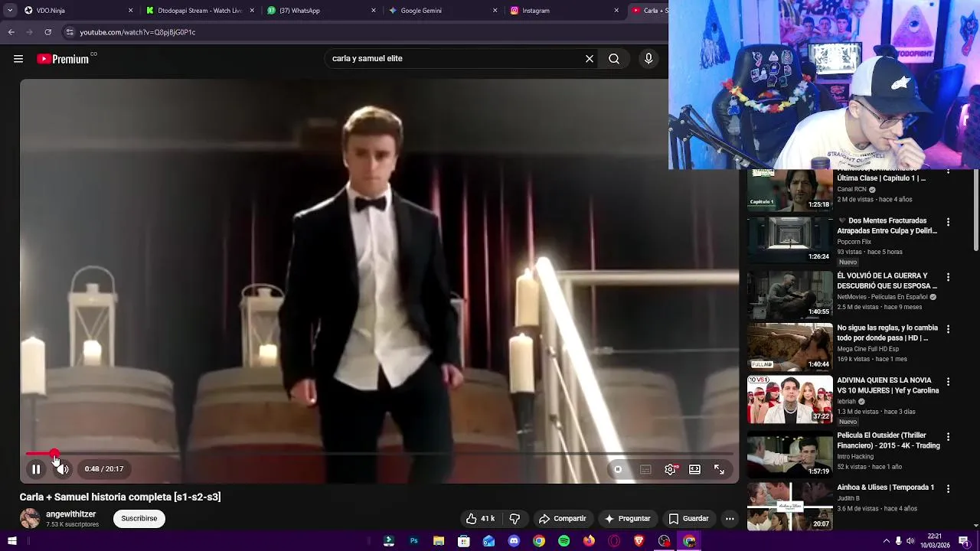The width and height of the screenshot is (980, 551).
Task: Open options for 'Película El Outsider'
Action: (948, 436)
